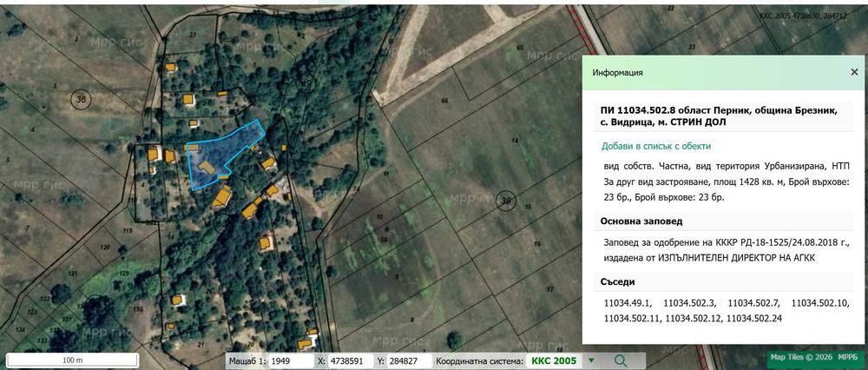Click neighbor parcel 11034.502.12
The height and width of the screenshot is (370, 868).
click(x=694, y=319)
